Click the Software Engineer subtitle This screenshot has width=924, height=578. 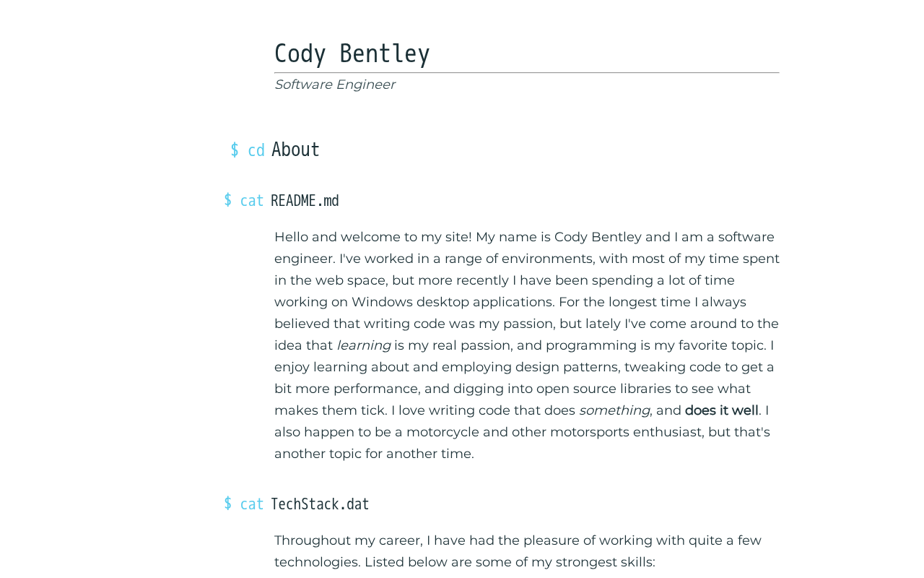[334, 85]
